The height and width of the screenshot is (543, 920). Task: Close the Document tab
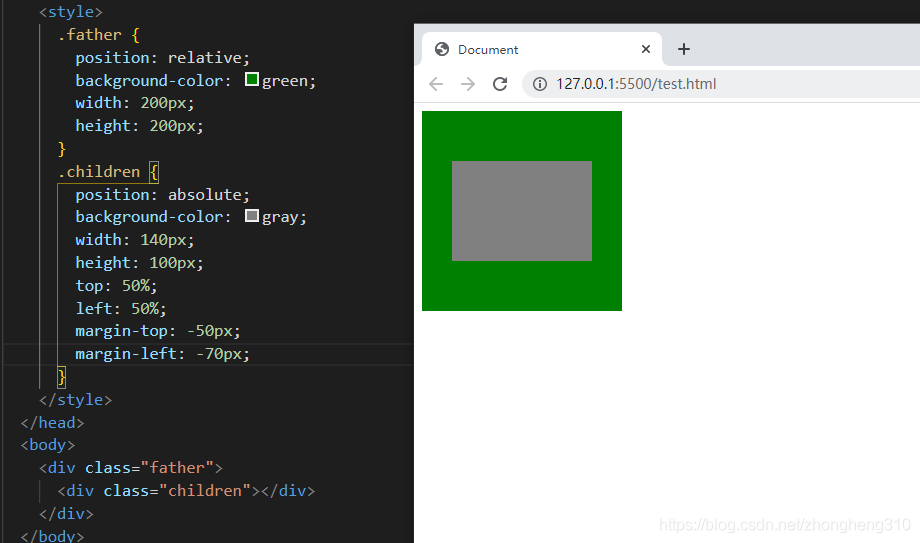(646, 49)
